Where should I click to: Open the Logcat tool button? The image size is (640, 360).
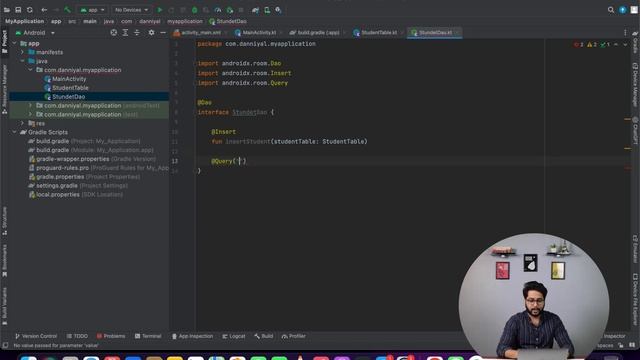(234, 336)
